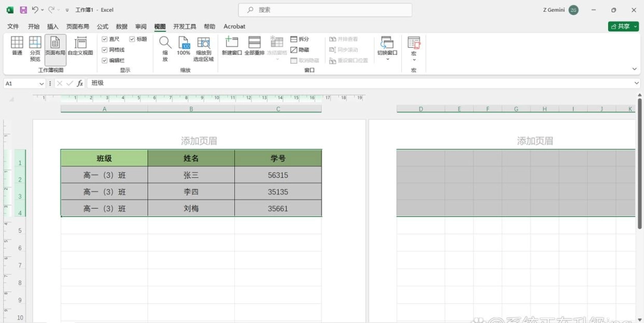Select the cell containing 刘梅
Screen dimensions: 644x323
[x=191, y=209]
